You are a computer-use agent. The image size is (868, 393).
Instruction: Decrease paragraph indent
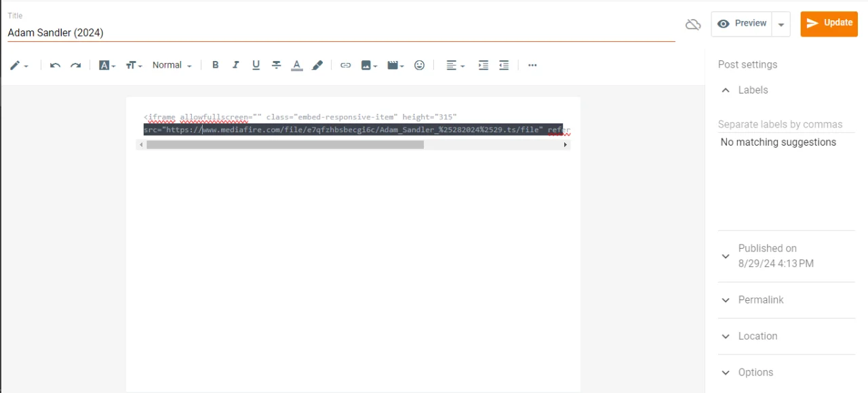pos(504,65)
